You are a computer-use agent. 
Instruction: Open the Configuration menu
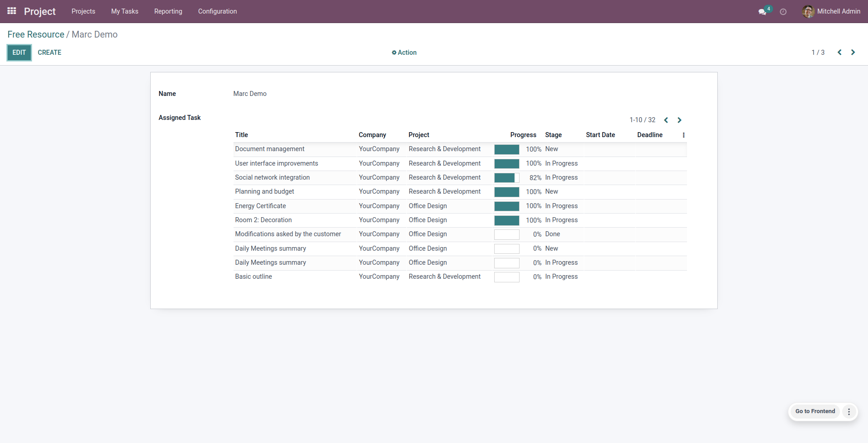click(x=217, y=11)
